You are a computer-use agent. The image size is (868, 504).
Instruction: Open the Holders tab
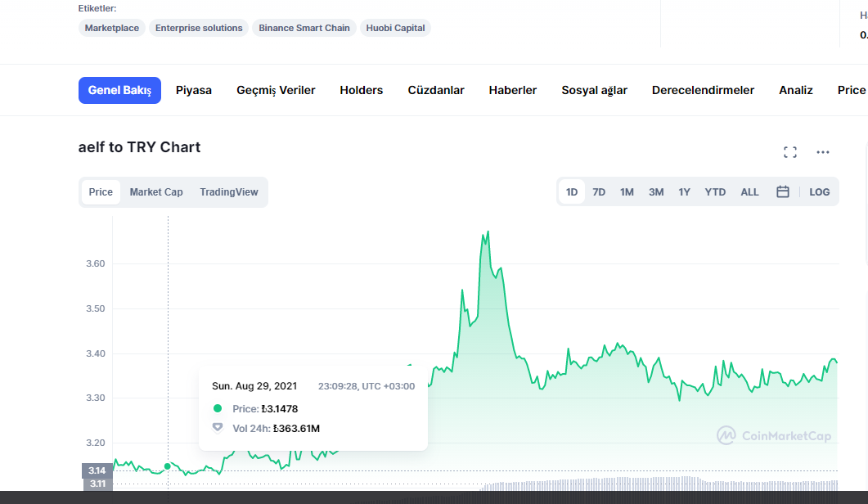pyautogui.click(x=362, y=90)
